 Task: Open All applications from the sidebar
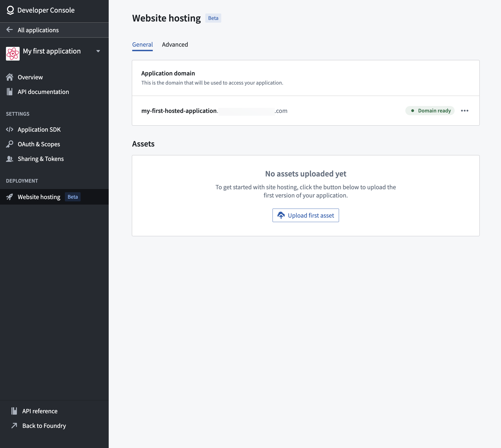click(x=38, y=30)
